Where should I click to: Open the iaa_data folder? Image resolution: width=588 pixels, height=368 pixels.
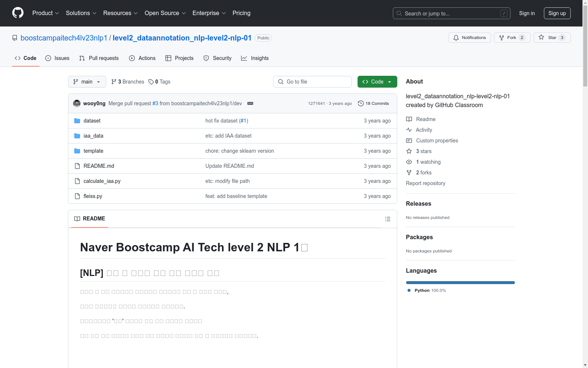point(93,136)
